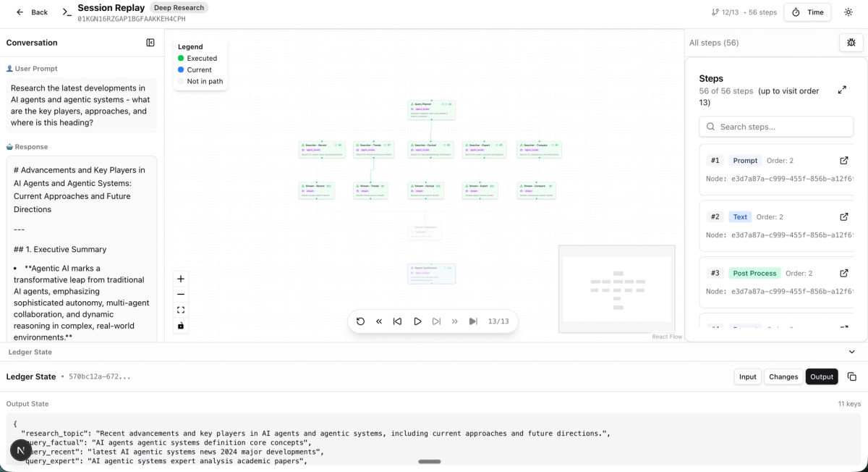This screenshot has width=868, height=472.
Task: Jump to the last replay step
Action: coord(473,321)
